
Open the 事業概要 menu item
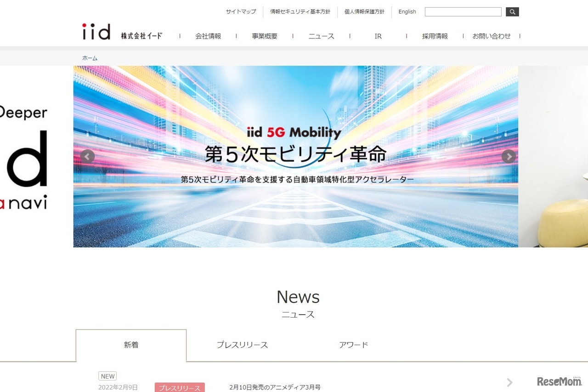[x=264, y=36]
